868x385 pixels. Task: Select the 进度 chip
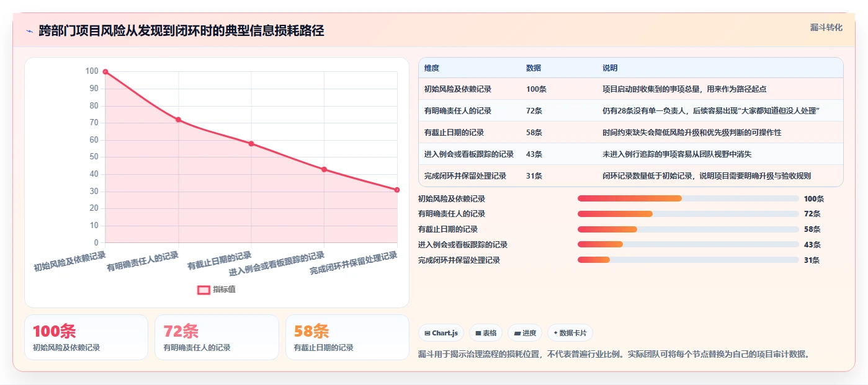tap(525, 333)
